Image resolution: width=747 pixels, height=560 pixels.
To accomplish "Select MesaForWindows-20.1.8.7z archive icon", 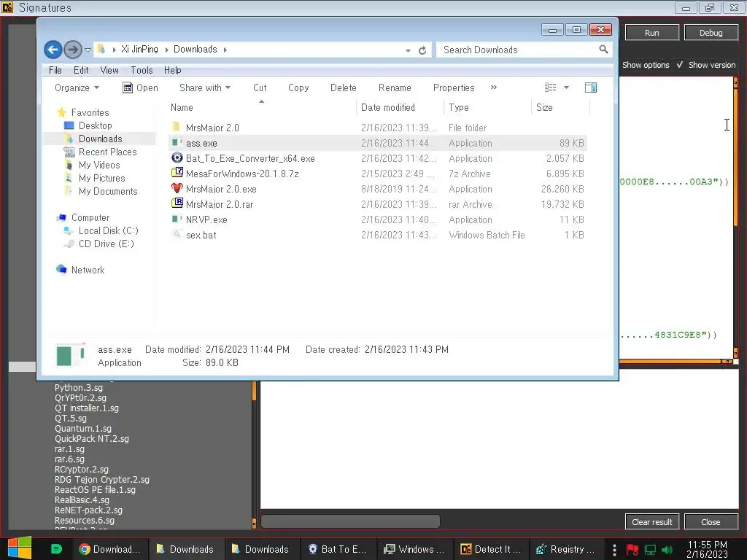I will point(177,173).
